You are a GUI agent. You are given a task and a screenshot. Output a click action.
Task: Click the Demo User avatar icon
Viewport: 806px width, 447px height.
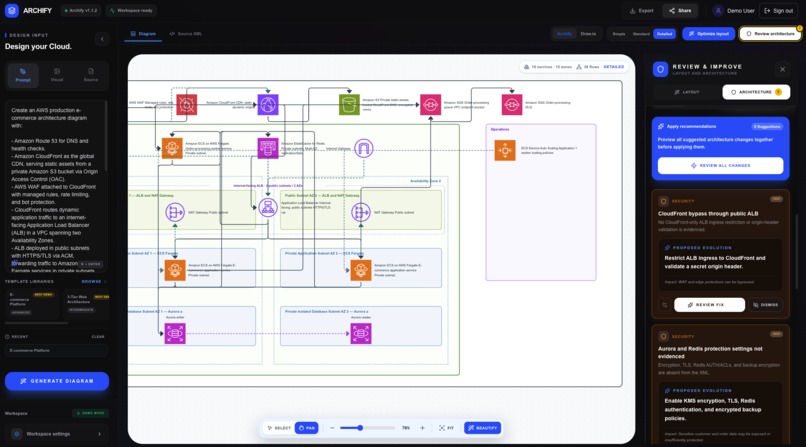[x=718, y=10]
